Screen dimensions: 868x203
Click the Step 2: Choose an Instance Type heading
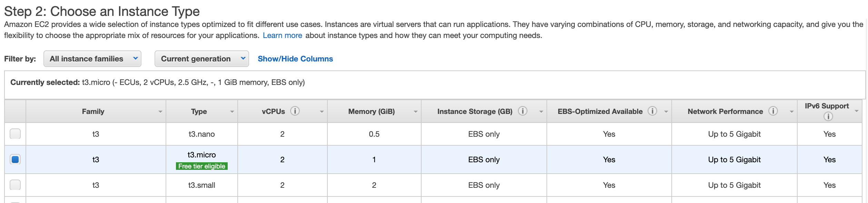pos(102,11)
